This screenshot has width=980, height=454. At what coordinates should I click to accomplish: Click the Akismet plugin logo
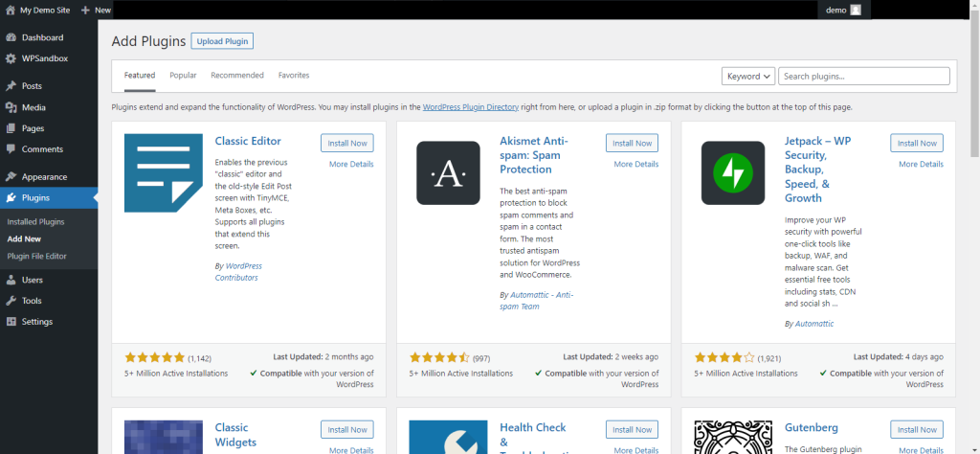point(448,173)
